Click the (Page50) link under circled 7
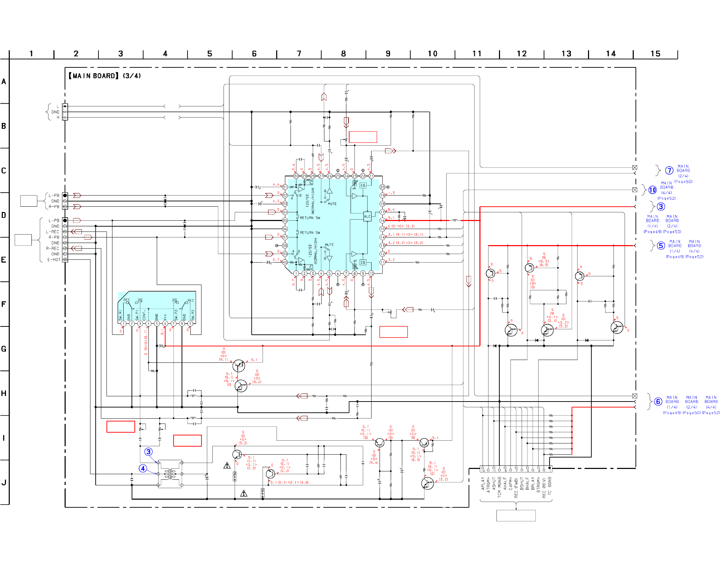Image resolution: width=720 pixels, height=588 pixels. [683, 182]
